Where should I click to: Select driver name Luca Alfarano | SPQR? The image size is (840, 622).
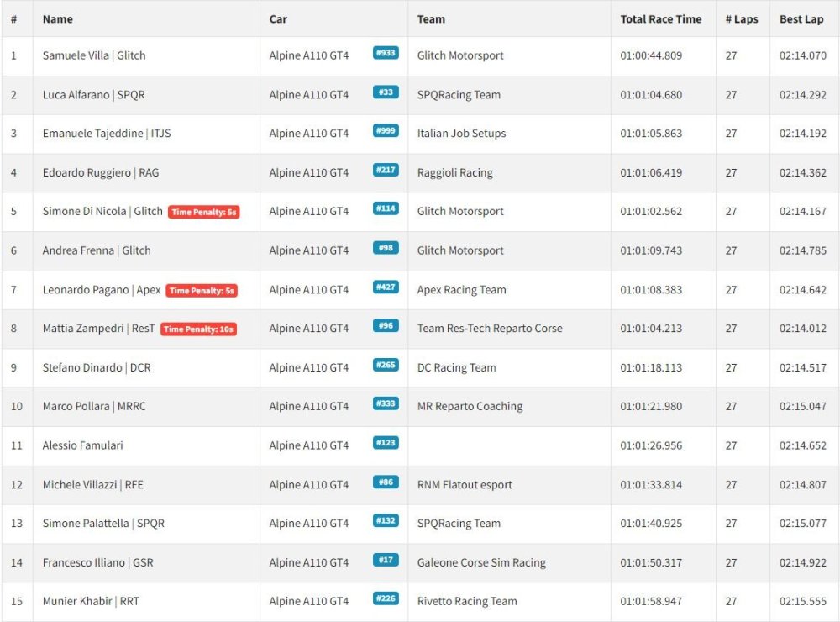coord(94,95)
